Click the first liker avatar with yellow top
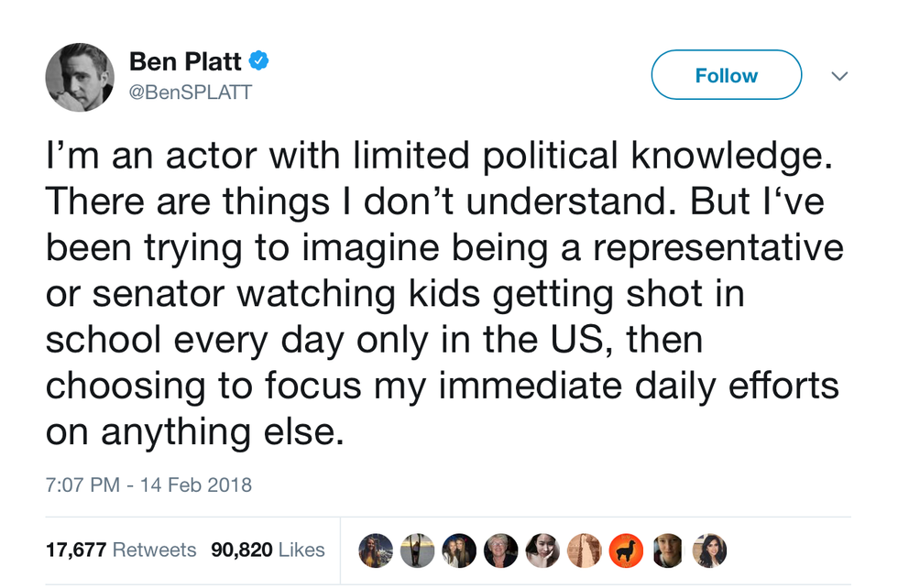898x588 pixels. pyautogui.click(x=376, y=550)
